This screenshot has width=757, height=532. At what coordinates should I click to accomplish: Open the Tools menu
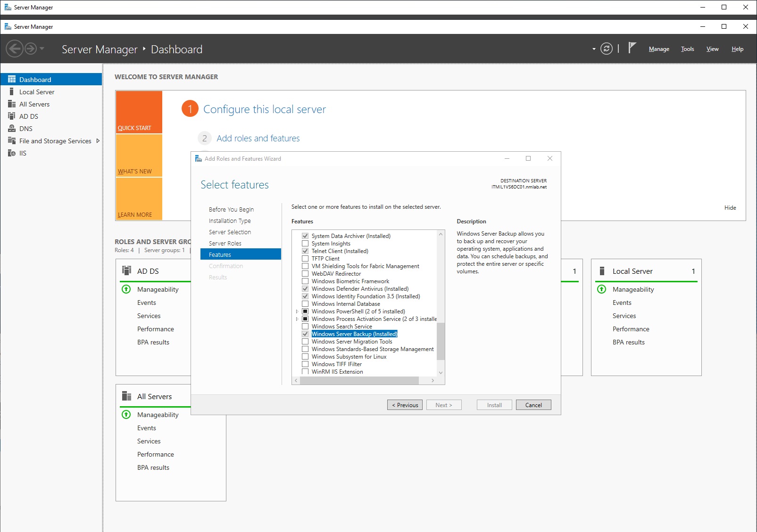pyautogui.click(x=687, y=49)
